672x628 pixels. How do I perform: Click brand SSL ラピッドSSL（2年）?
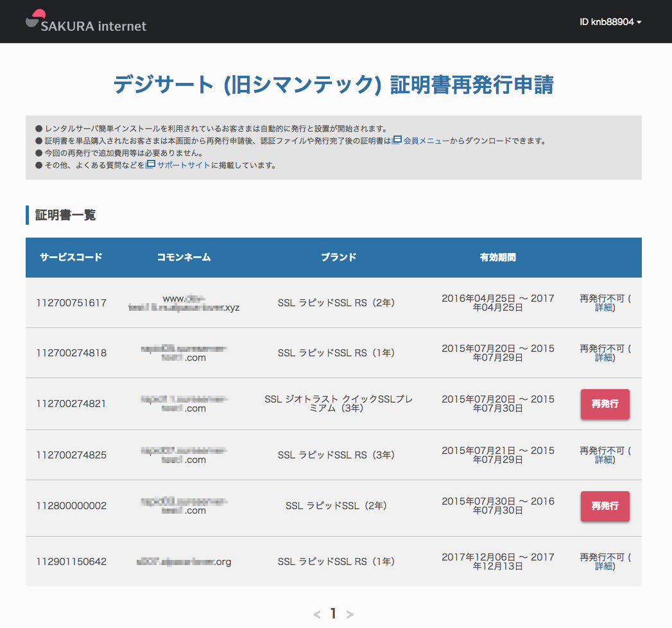click(336, 505)
